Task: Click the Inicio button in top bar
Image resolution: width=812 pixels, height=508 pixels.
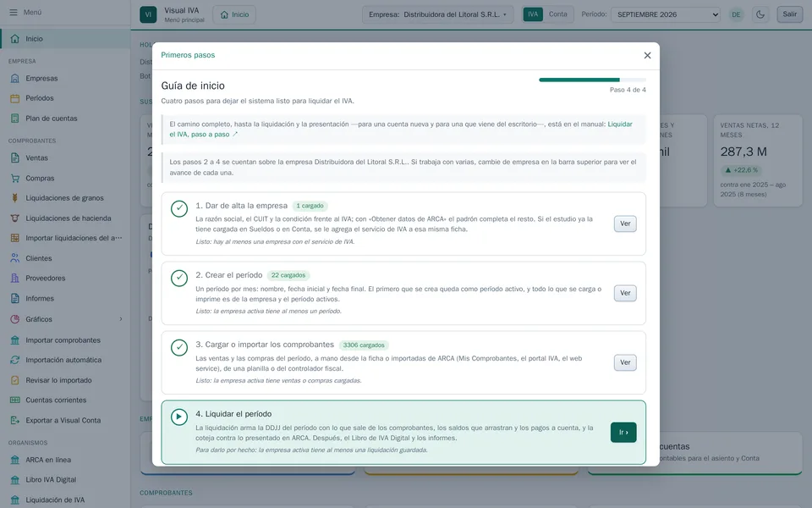Action: (x=234, y=14)
